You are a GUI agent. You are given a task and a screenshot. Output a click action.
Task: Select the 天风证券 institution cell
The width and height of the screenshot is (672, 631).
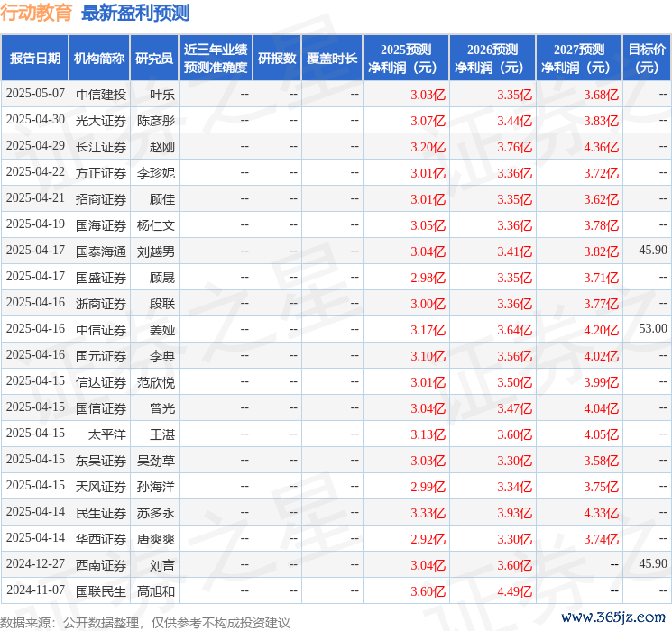(x=101, y=487)
